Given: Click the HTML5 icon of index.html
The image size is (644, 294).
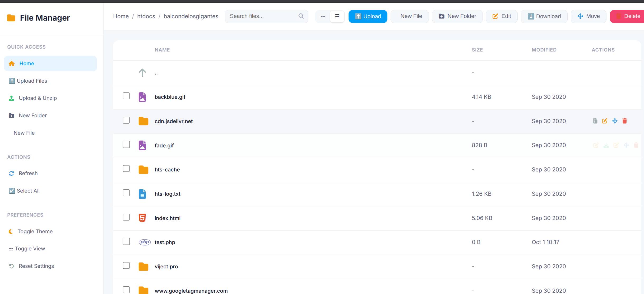Looking at the screenshot, I should pyautogui.click(x=142, y=218).
